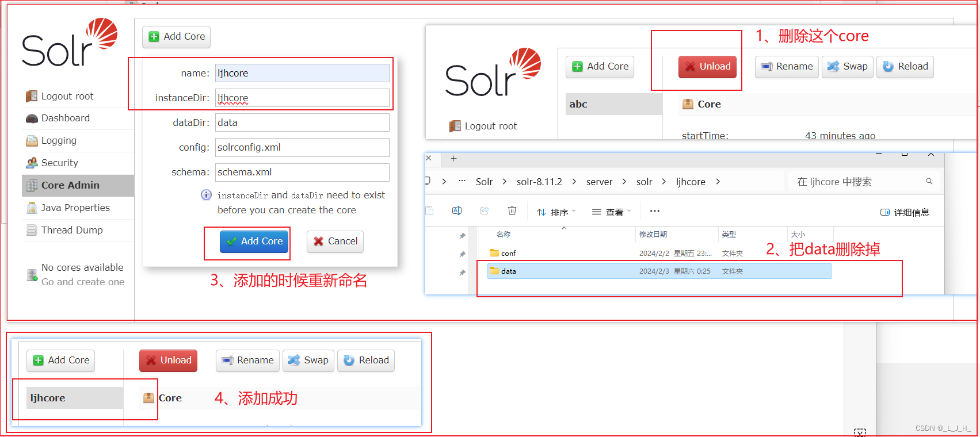Click the Java Properties jar icon
The image size is (980, 437).
tap(32, 208)
